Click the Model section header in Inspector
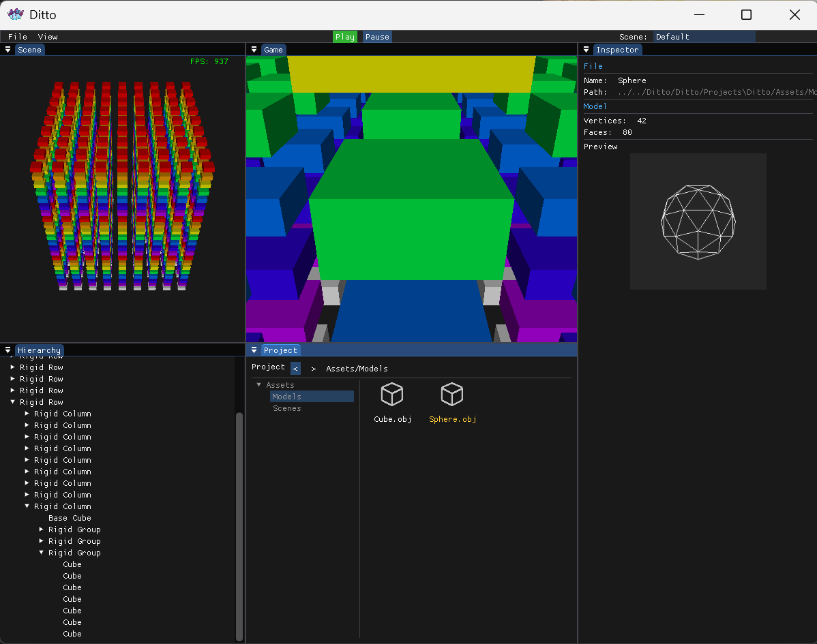This screenshot has height=644, width=817. click(595, 106)
